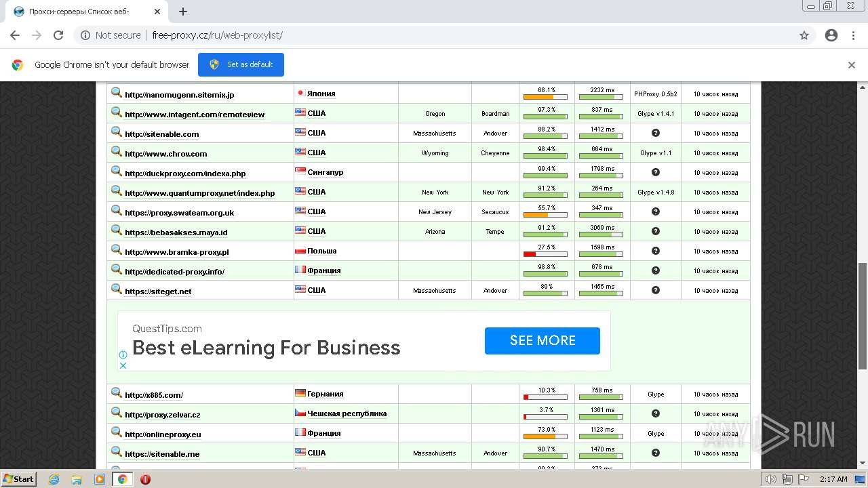The height and width of the screenshot is (488, 868).
Task: Open link http://www.quantumproxy.net/index.php
Action: click(200, 193)
